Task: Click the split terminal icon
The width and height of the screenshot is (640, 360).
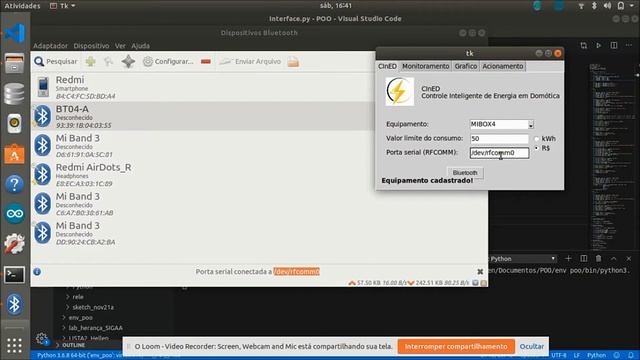Action: (x=584, y=258)
